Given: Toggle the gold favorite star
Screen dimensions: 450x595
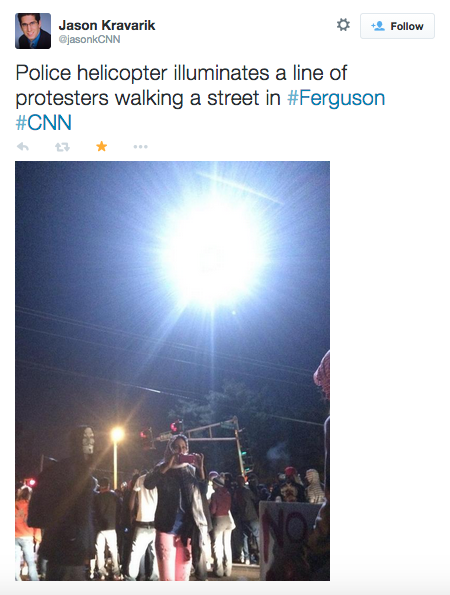Looking at the screenshot, I should click(101, 146).
